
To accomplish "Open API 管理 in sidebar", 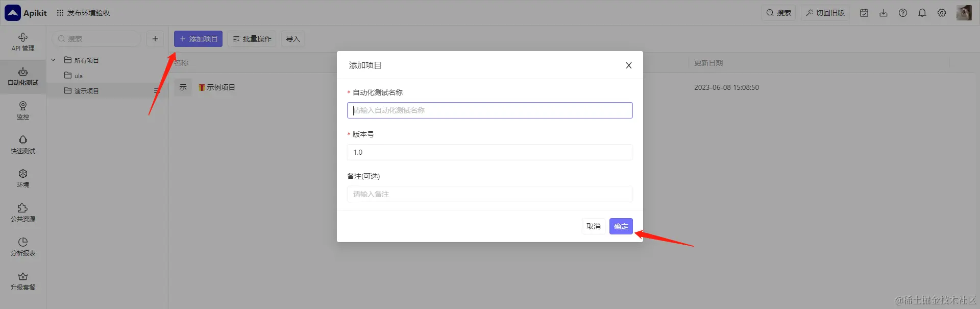I will (x=23, y=42).
